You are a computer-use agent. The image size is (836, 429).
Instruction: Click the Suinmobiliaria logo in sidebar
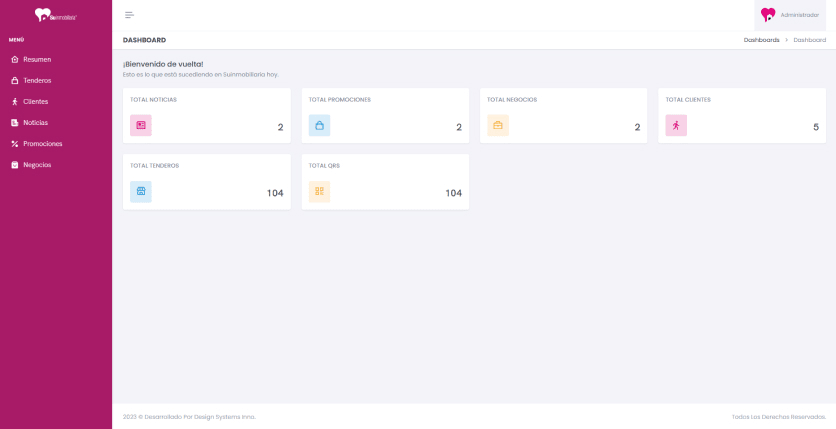[56, 15]
